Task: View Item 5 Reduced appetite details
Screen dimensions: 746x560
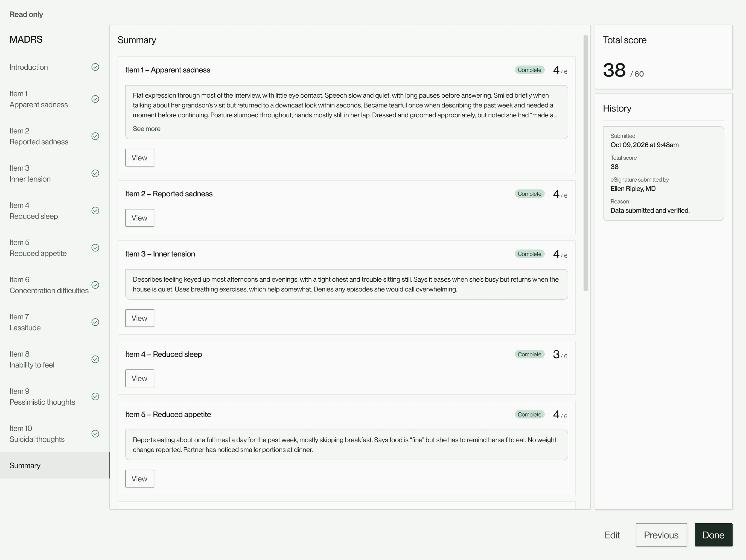Action: 140,479
